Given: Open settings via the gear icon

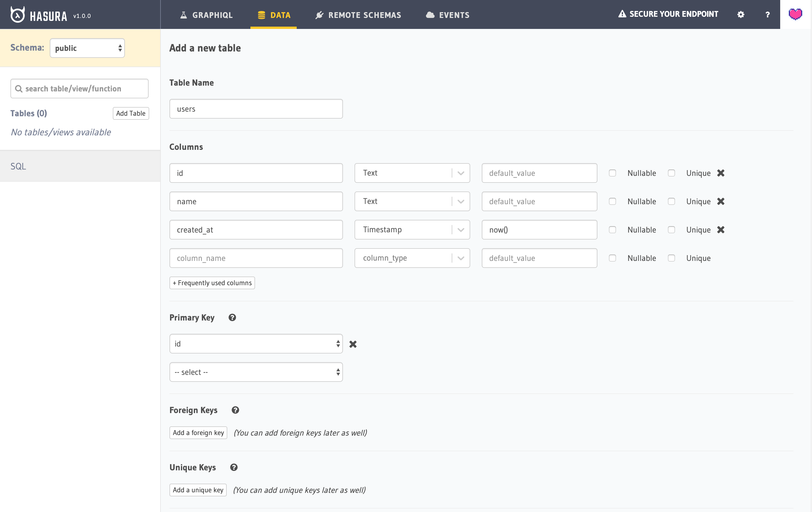Looking at the screenshot, I should 741,14.
